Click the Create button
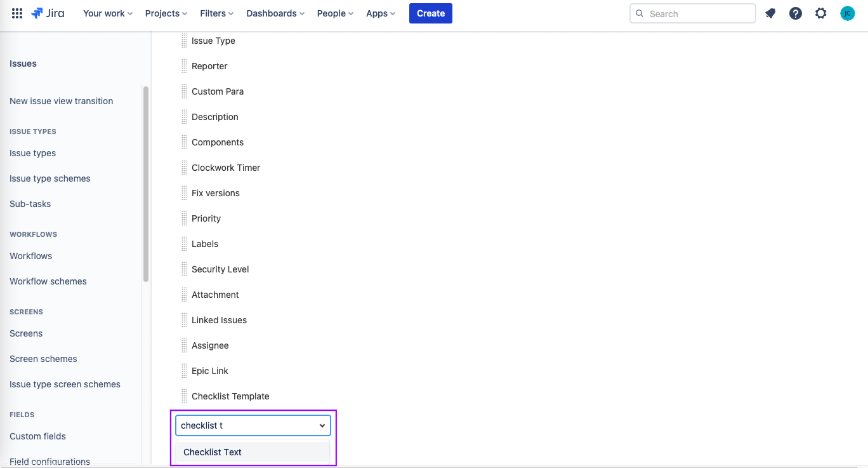868x468 pixels. click(x=430, y=13)
